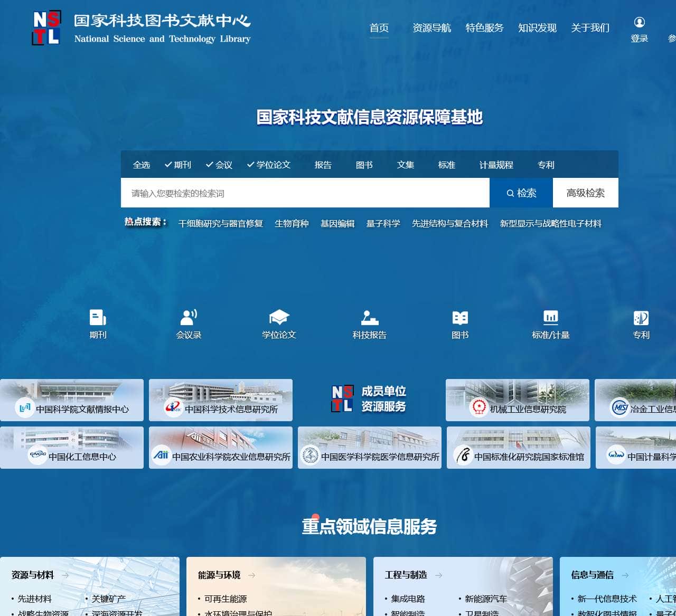Expand the 工程与制造 category arrow

click(438, 575)
